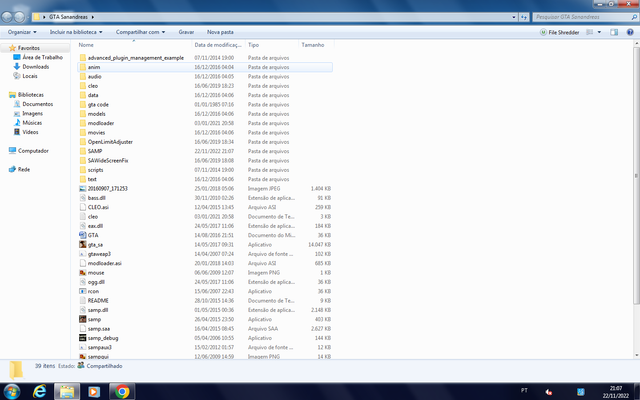Expand the address bar history dropdown
Viewport: 640px width, 400px height.
tap(514, 17)
